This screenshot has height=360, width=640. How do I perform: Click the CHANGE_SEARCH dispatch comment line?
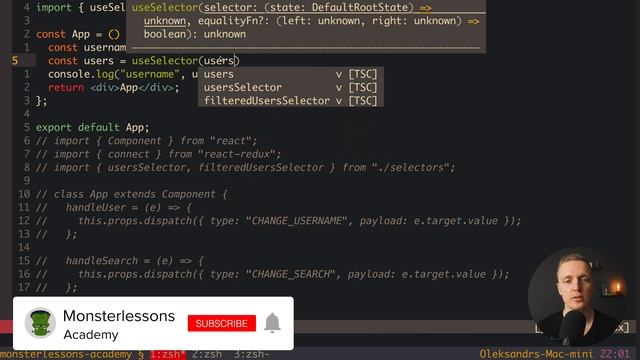pyautogui.click(x=273, y=274)
